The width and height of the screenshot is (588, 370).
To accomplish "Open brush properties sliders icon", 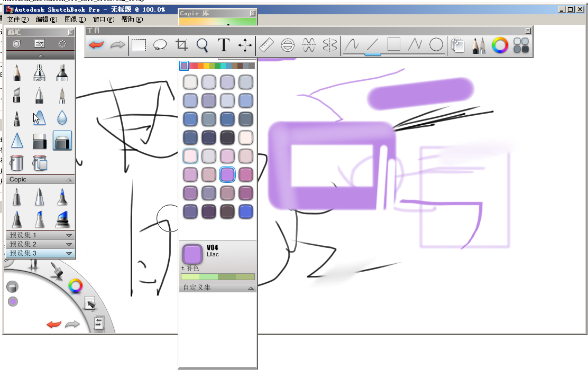I will [39, 44].
